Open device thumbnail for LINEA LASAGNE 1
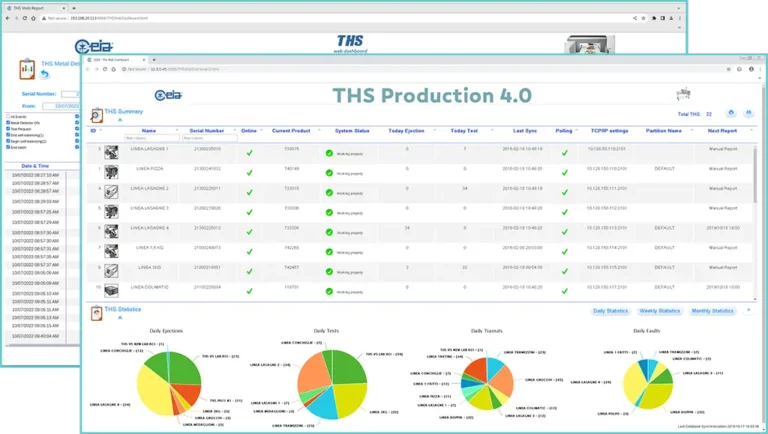 111,153
